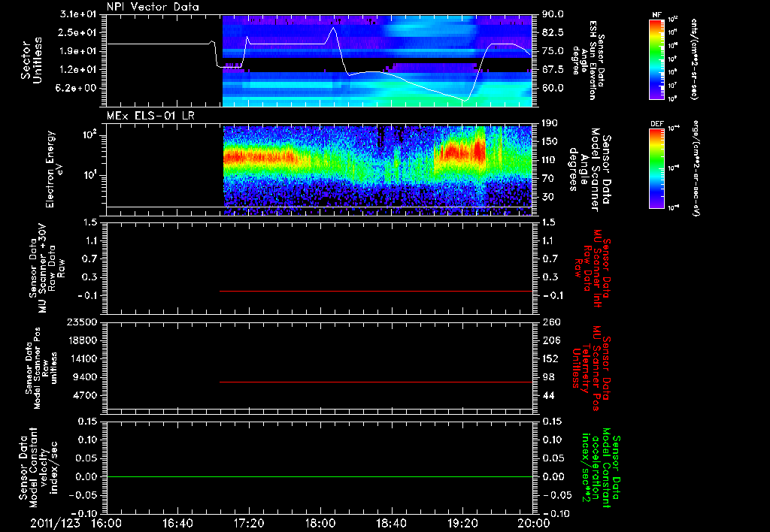Click the '4700' scanner position tick
The image size is (770, 532).
coord(86,395)
